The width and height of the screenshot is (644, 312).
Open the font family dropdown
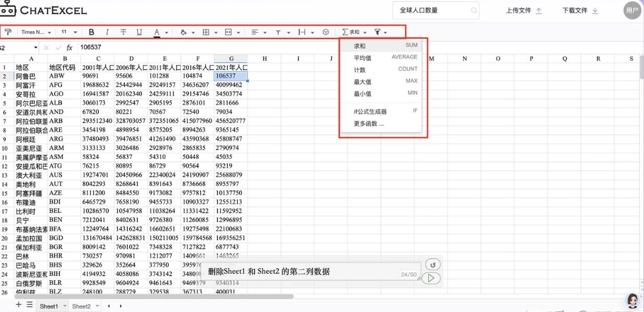pyautogui.click(x=35, y=32)
